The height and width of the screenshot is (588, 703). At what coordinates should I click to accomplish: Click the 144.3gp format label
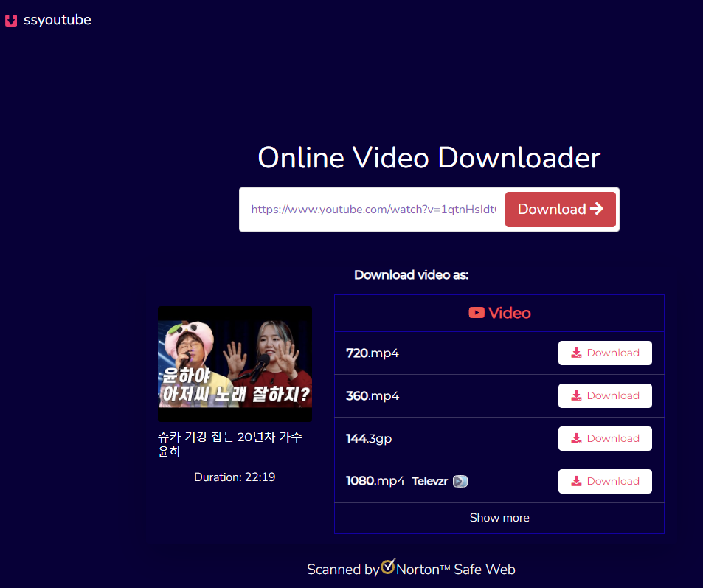click(369, 439)
